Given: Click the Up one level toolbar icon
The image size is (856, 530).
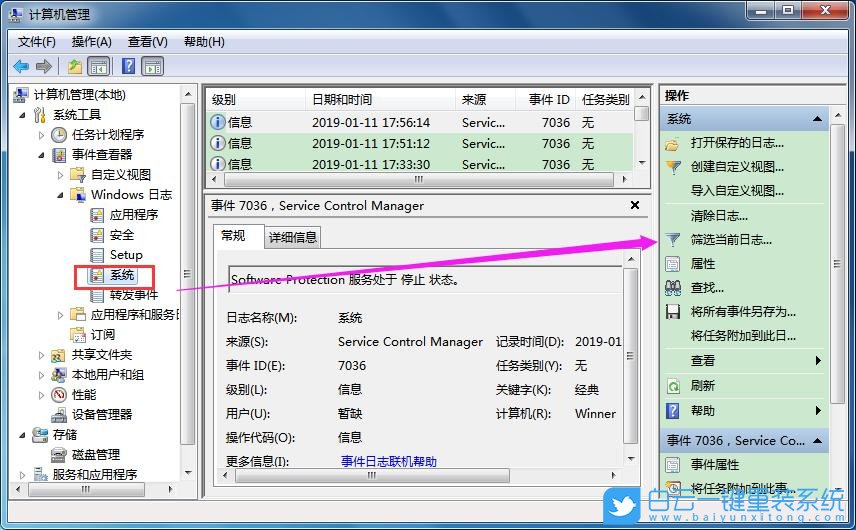Looking at the screenshot, I should pyautogui.click(x=75, y=67).
